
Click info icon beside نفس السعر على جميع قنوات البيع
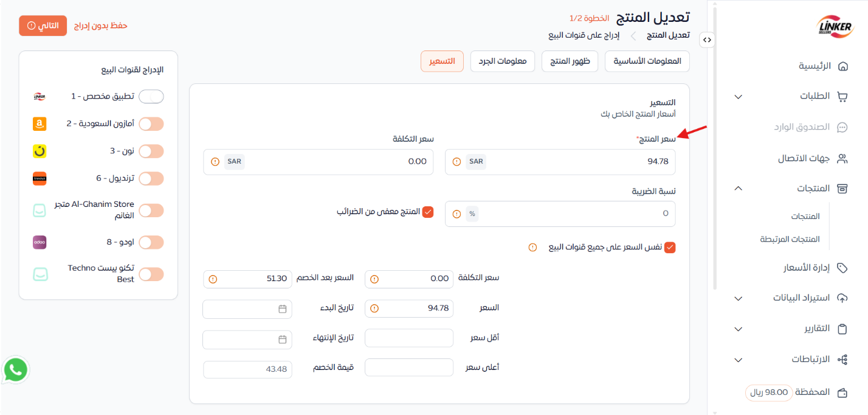click(532, 247)
